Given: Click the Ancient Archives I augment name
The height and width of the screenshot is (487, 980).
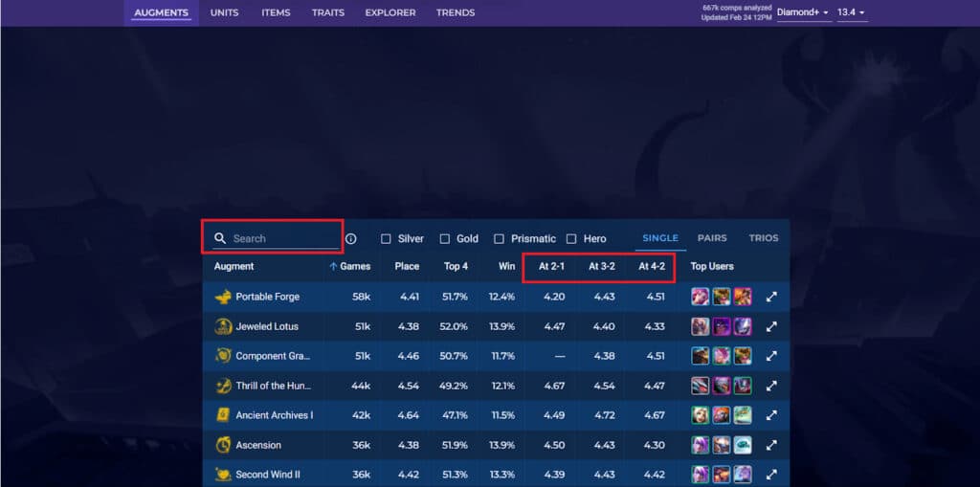Looking at the screenshot, I should point(275,415).
